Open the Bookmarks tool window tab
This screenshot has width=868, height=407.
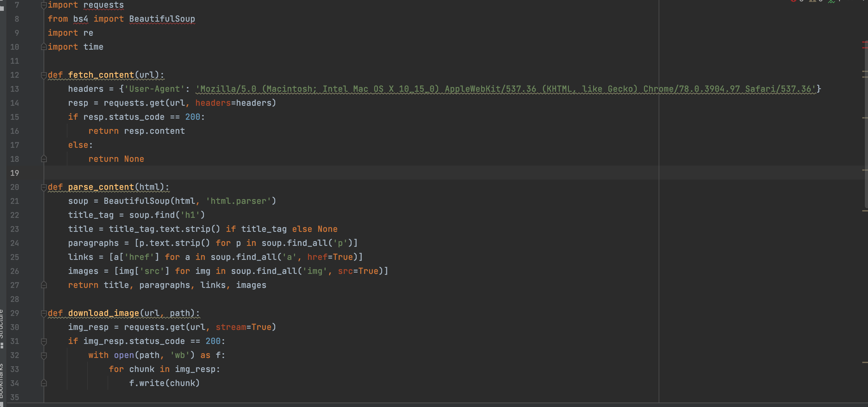(2, 381)
